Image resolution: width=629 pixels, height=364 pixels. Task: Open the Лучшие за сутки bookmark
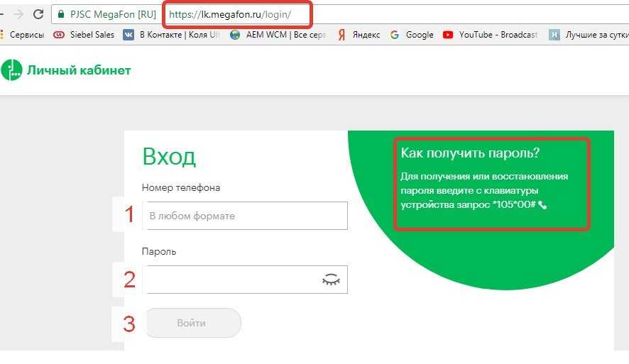(x=589, y=34)
